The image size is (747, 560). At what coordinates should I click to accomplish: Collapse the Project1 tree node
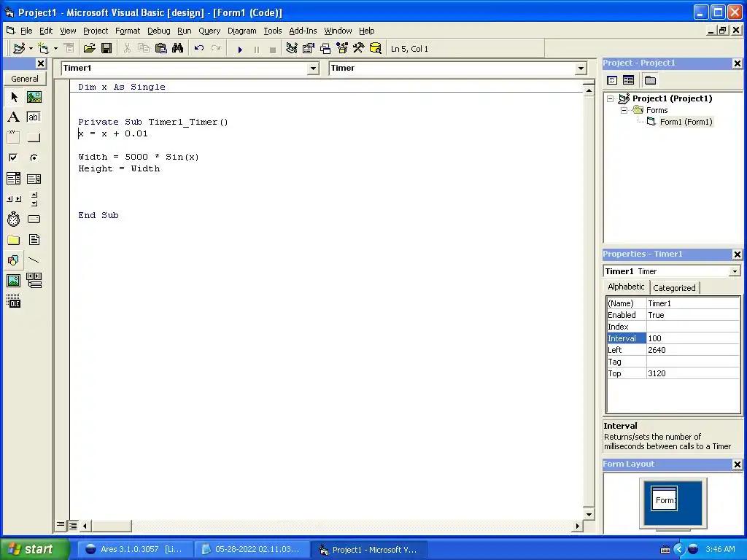click(x=611, y=98)
